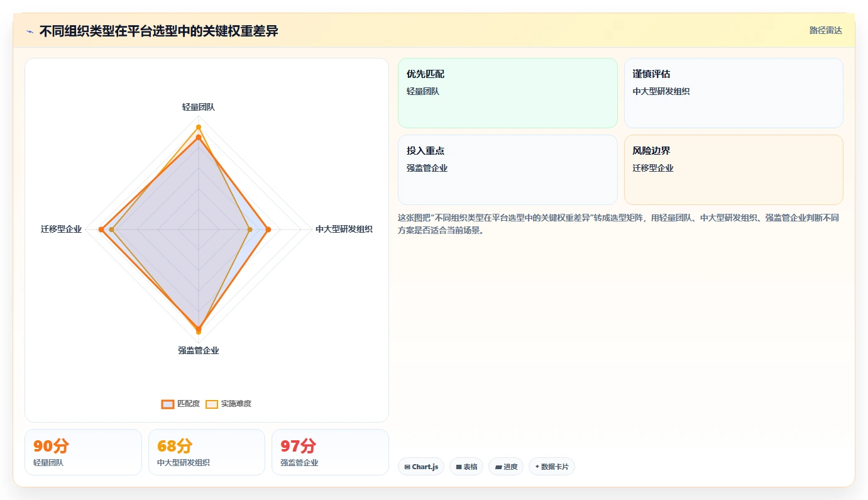
Task: Click the 迁移型企业 radar axis label
Action: [x=62, y=230]
